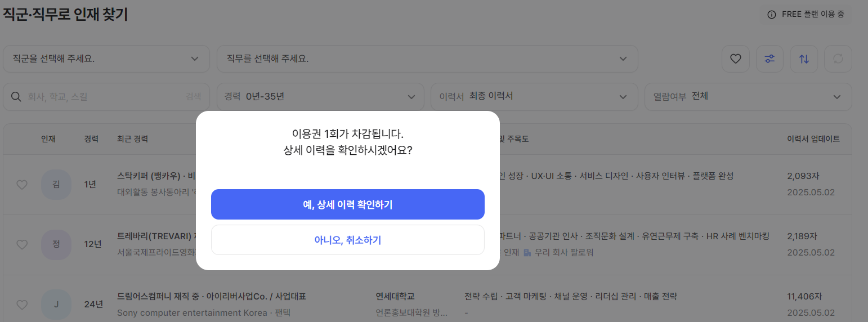Viewport: 868px width, 322px height.
Task: Click the search field for 회사, 학교, 스킬
Action: (106, 97)
